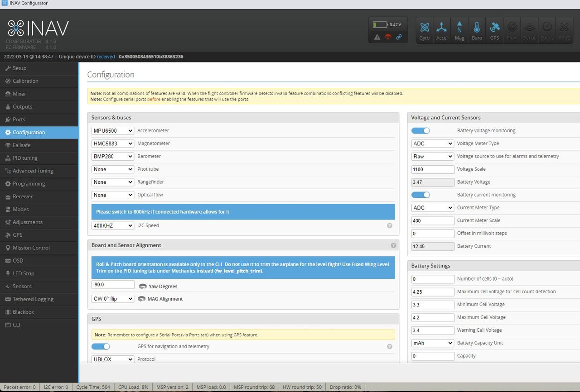Toggle Battery current monitoring switch
This screenshot has width=580, height=392.
420,195
